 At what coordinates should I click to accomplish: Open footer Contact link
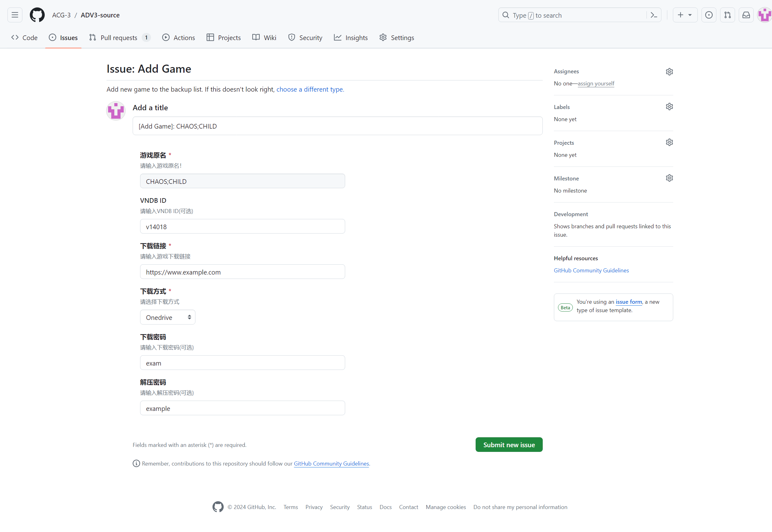(x=409, y=507)
